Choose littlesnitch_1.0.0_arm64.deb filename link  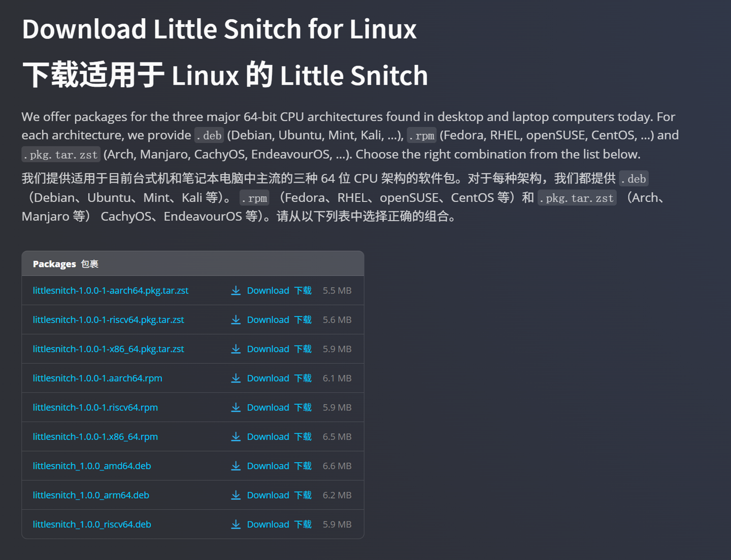91,496
